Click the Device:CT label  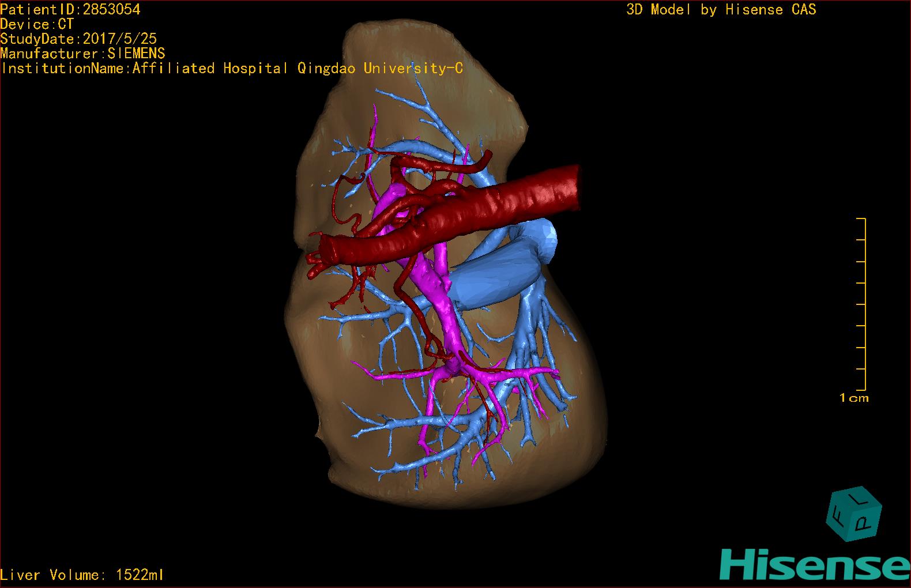tap(37, 24)
